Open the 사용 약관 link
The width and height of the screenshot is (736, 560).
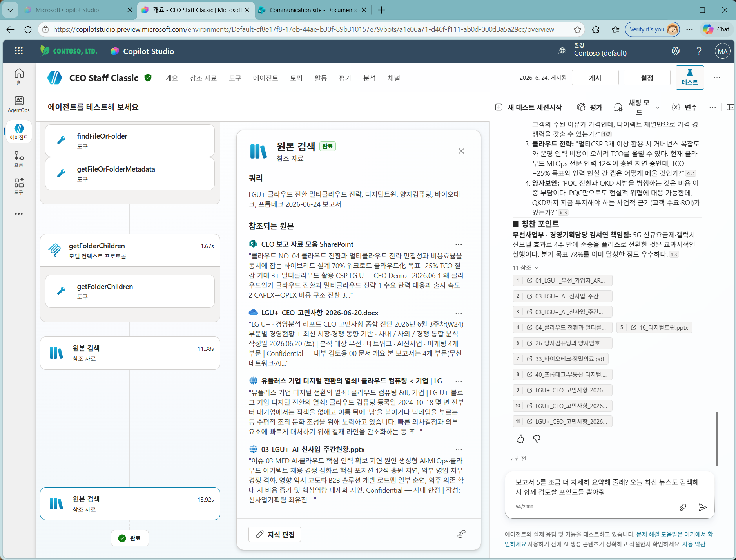pyautogui.click(x=694, y=544)
